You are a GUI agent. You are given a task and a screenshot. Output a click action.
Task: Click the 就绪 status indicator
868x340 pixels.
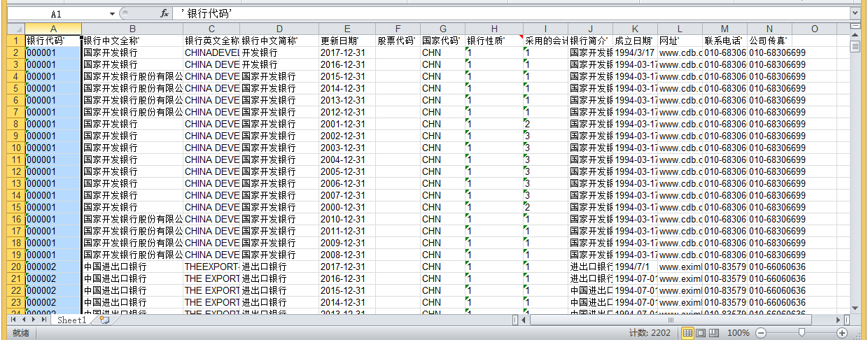[21, 333]
